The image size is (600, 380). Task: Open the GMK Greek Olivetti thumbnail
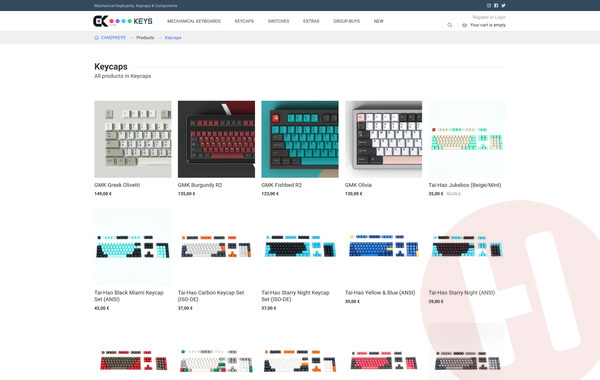tap(133, 139)
